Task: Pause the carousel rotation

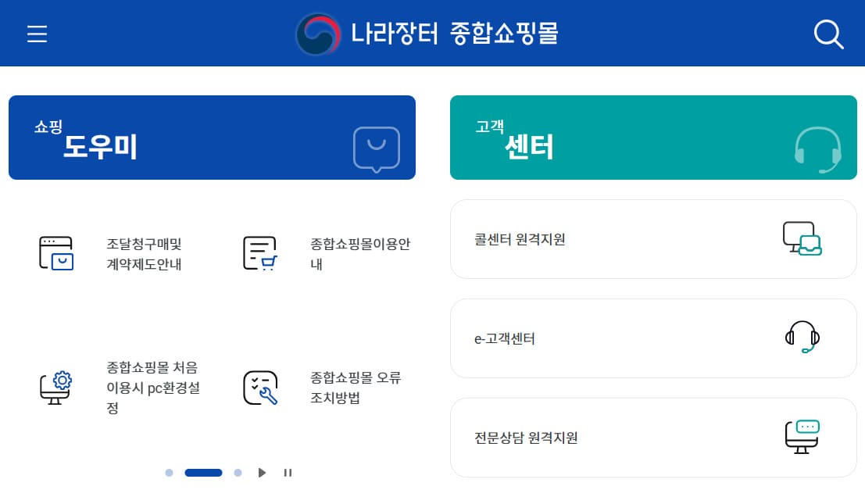Action: 288,473
